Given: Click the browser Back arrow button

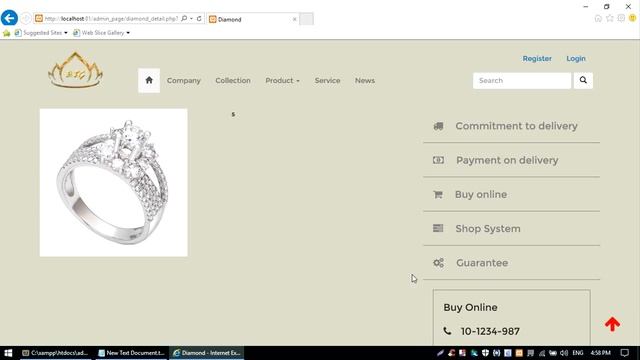Looking at the screenshot, I should [x=9, y=18].
